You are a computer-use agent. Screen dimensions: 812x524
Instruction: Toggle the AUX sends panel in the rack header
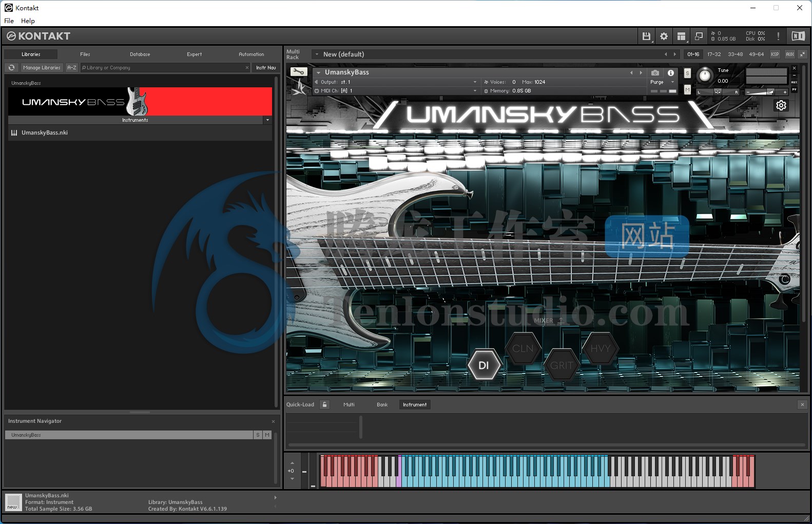790,54
